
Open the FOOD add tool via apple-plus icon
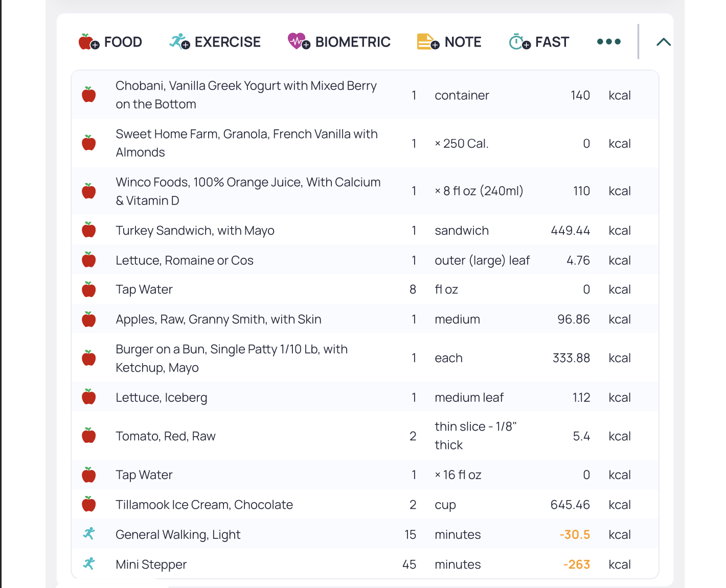(88, 41)
